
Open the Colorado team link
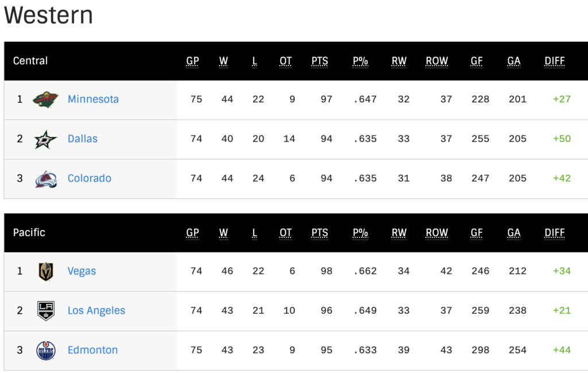pyautogui.click(x=89, y=178)
